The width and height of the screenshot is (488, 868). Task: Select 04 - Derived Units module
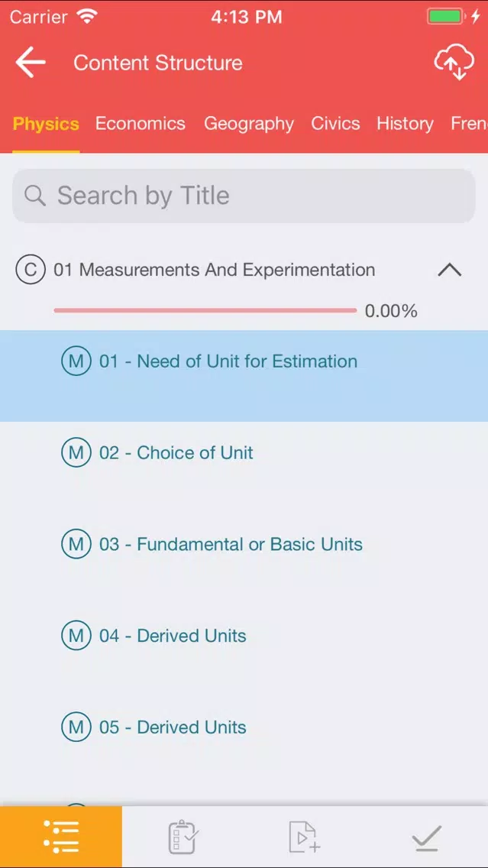pos(244,636)
